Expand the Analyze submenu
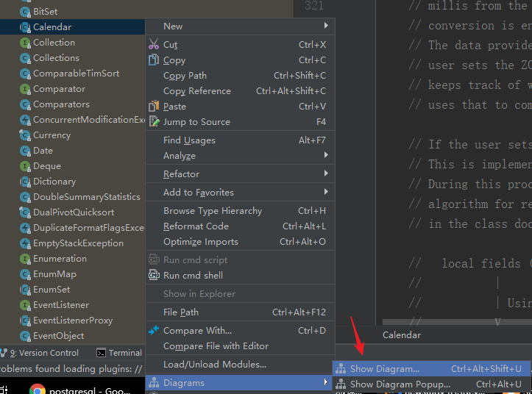The height and width of the screenshot is (394, 532). (x=325, y=156)
